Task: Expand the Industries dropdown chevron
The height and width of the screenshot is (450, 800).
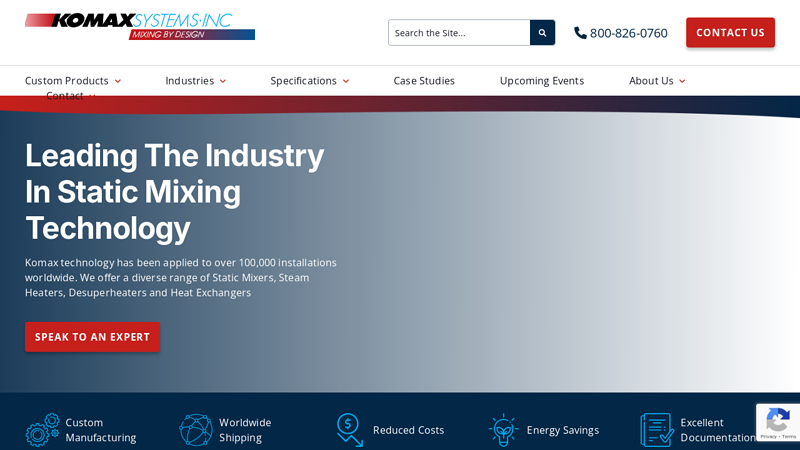Action: [x=223, y=81]
